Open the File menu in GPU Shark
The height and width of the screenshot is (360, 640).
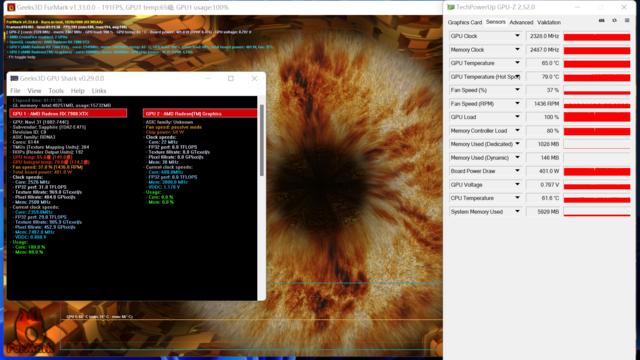point(15,91)
